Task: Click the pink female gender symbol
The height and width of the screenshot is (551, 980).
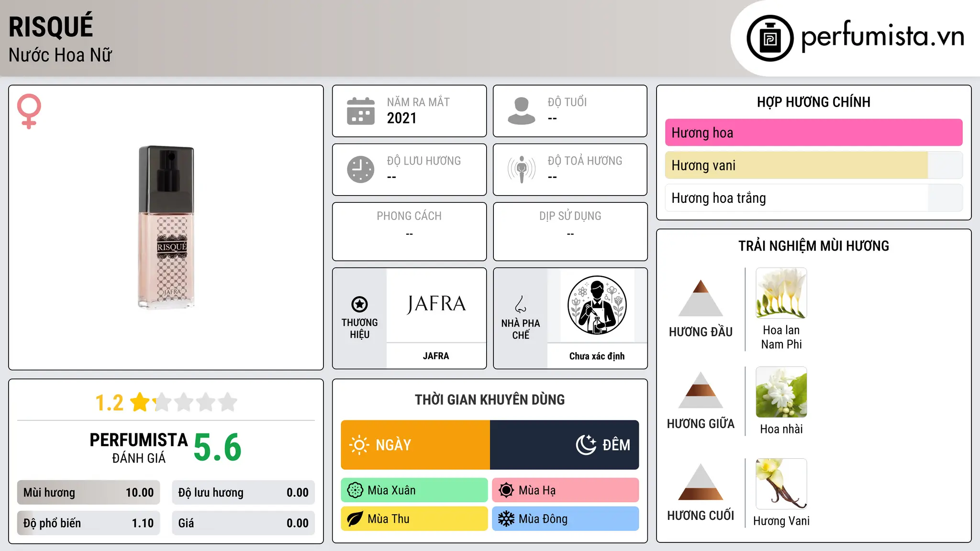Action: (29, 111)
